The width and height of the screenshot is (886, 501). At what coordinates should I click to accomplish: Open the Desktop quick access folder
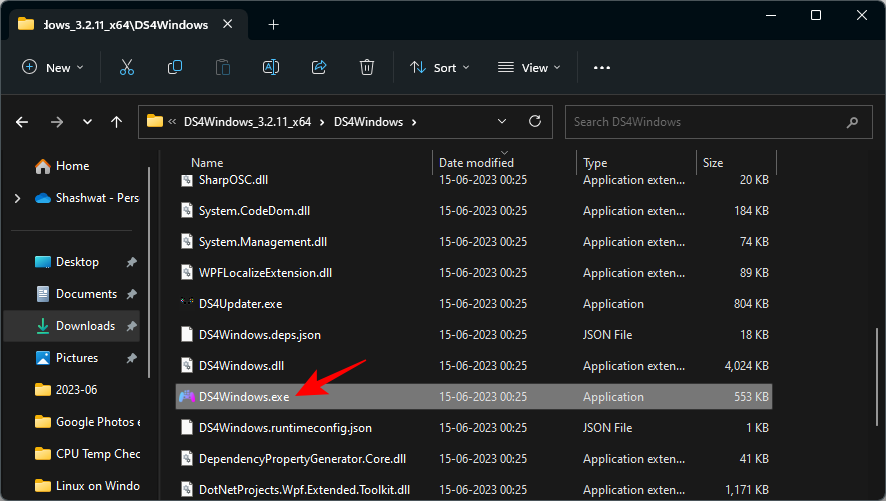click(77, 262)
